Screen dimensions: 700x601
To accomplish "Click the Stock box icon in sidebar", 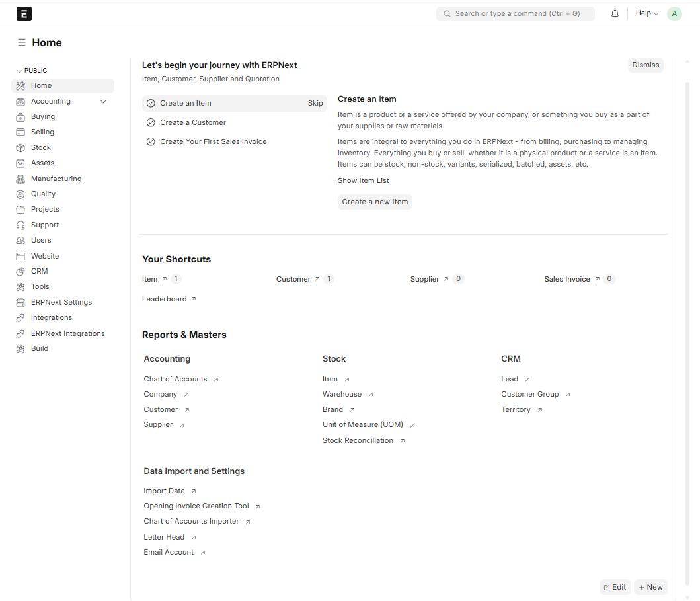I will [x=20, y=148].
